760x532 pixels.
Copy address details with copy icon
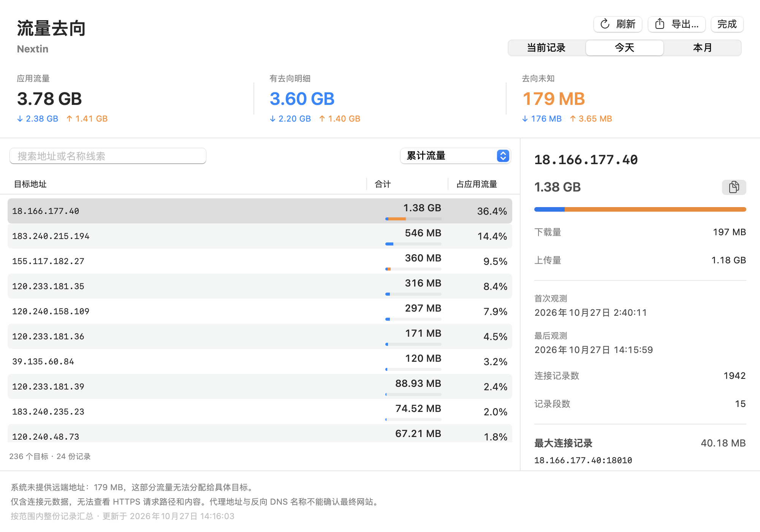(x=734, y=187)
